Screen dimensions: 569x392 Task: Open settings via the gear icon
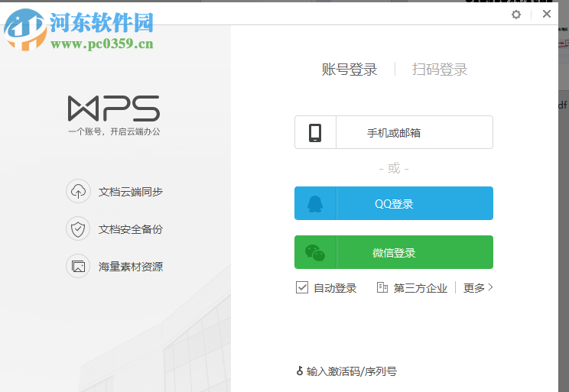pyautogui.click(x=516, y=15)
